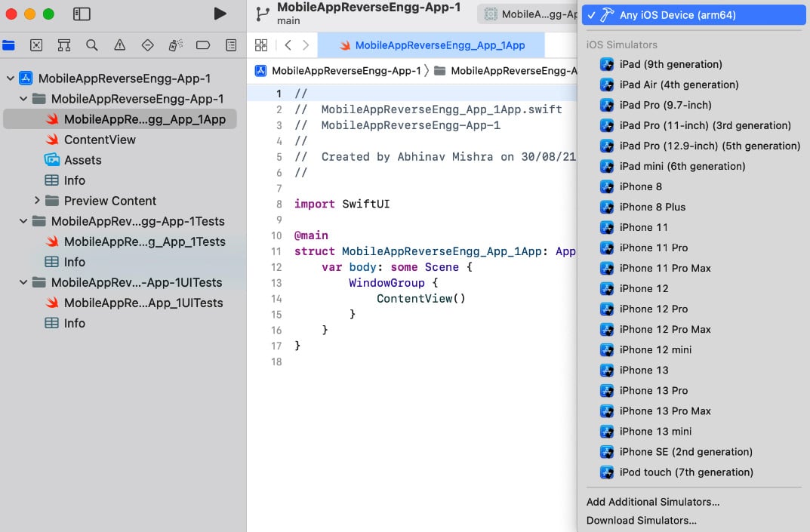Collapse the MobileAppReverseEngg-App-1 group folder
This screenshot has width=810, height=532.
[x=23, y=99]
